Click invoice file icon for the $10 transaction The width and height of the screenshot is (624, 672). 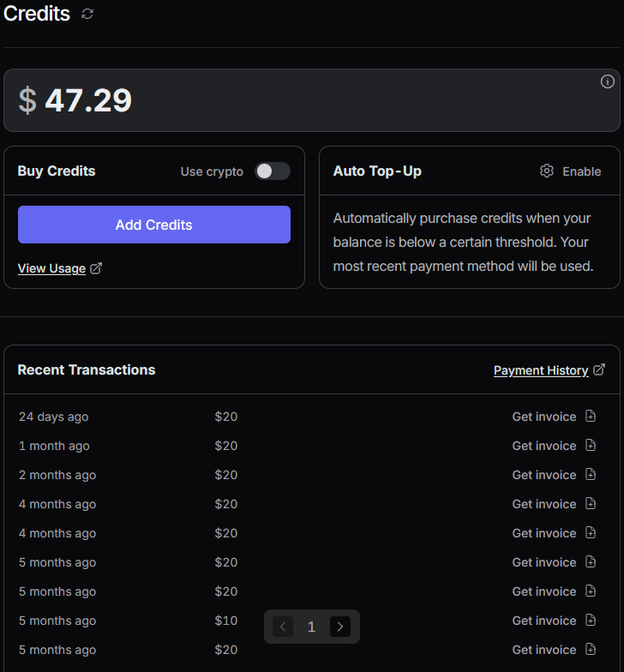pos(591,621)
